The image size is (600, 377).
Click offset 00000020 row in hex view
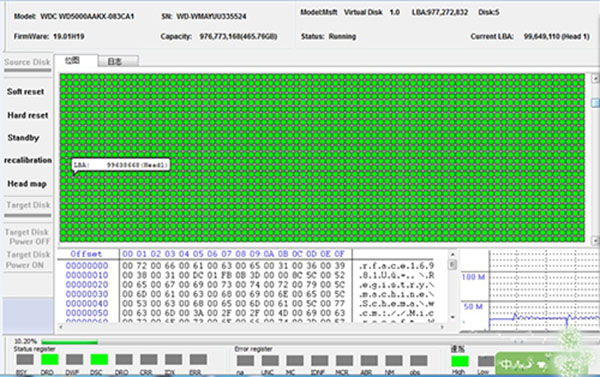(x=249, y=285)
